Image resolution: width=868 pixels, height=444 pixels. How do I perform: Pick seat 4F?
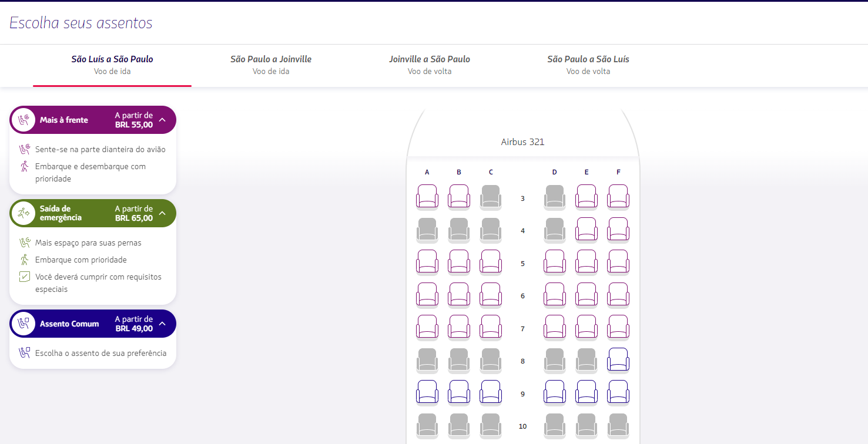618,230
